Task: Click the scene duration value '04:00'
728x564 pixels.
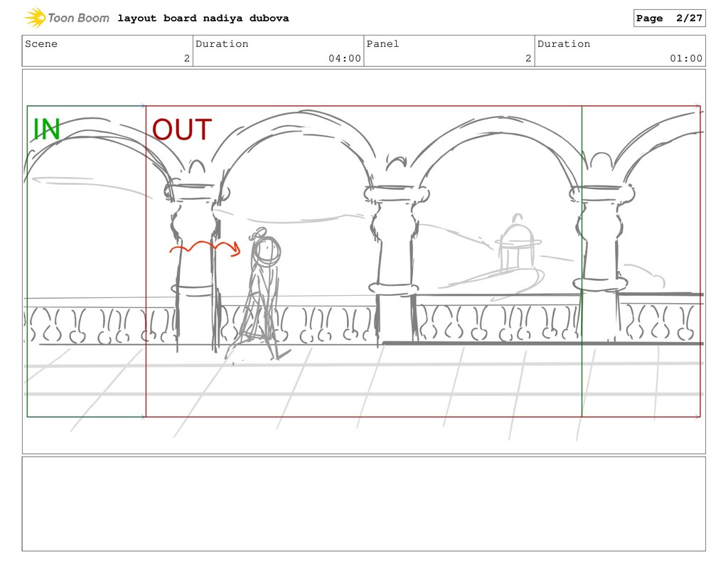Action: pyautogui.click(x=345, y=58)
